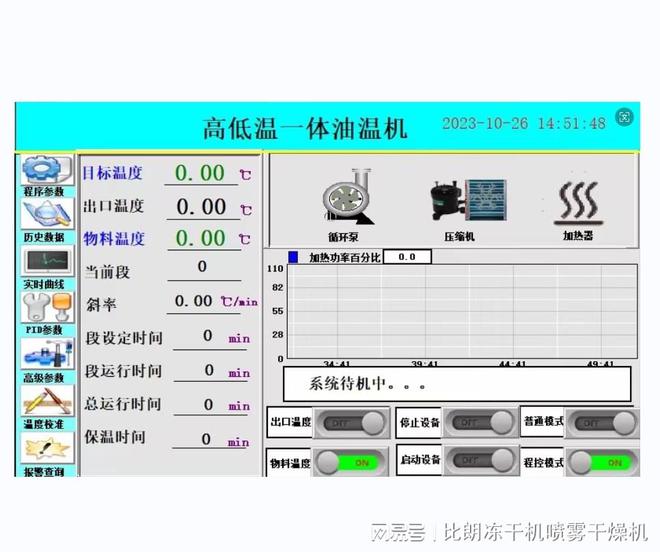Click the 出口温度 value field
Screen dimensions: 660x552
pos(203,208)
